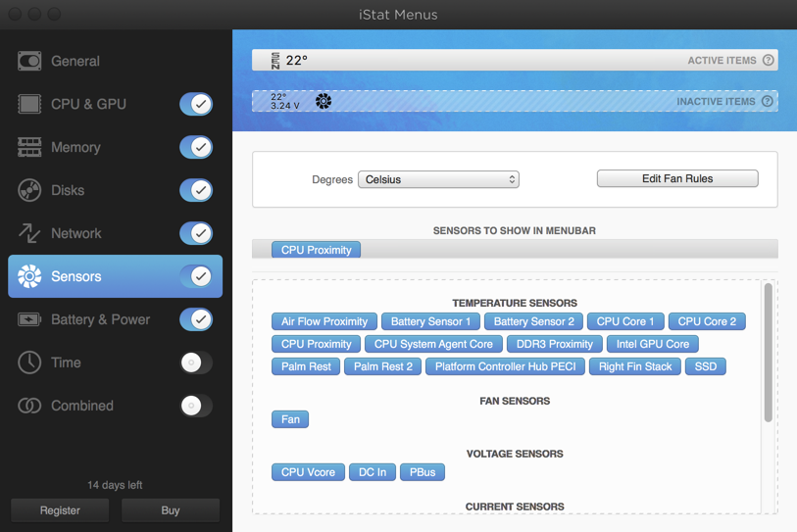
Task: Enable the Combined switch
Action: pyautogui.click(x=196, y=406)
